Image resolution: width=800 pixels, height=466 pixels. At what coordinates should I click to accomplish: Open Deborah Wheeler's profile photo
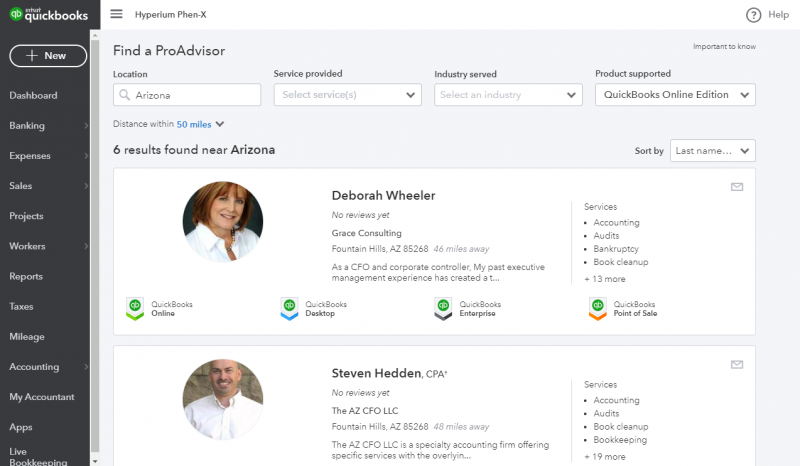tap(223, 222)
